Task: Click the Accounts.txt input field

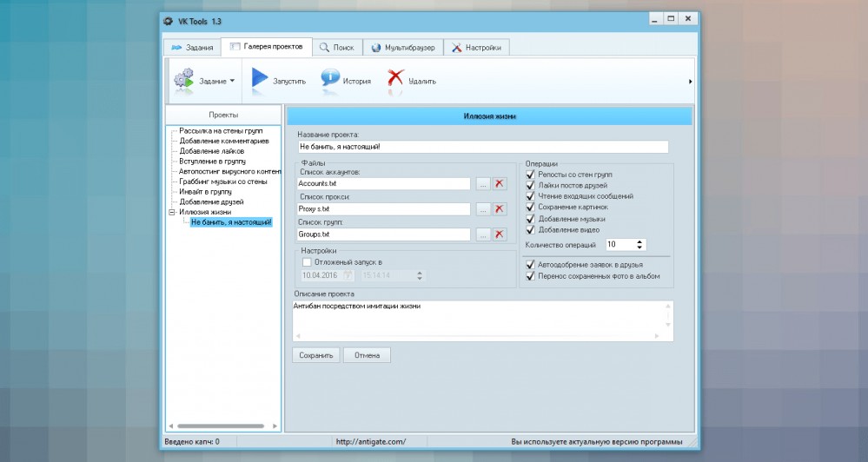Action: (384, 184)
